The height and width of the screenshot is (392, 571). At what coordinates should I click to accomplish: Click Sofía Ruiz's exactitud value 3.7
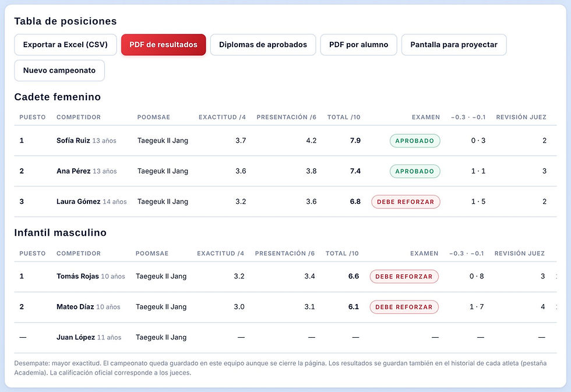(x=241, y=140)
